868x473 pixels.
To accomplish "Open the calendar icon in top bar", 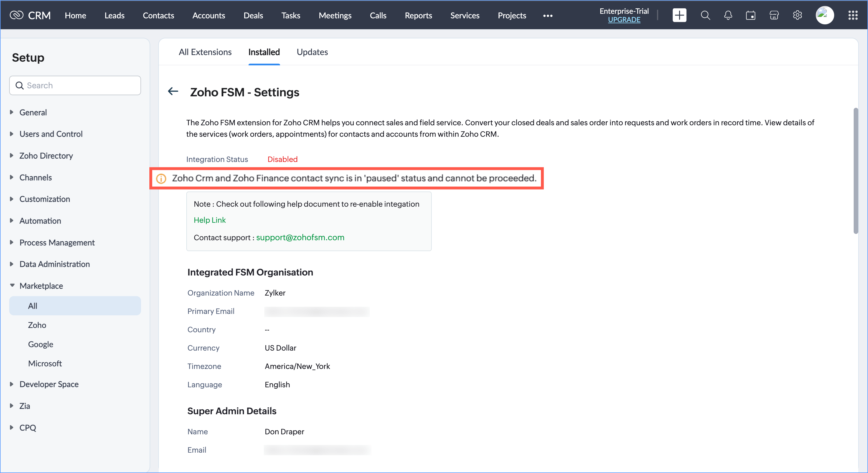I will [x=750, y=15].
